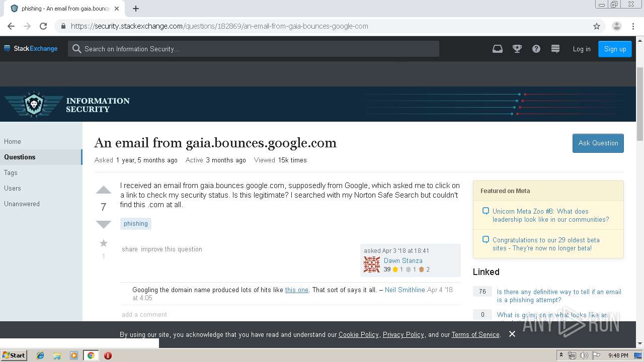The height and width of the screenshot is (362, 644).
Task: Open the Cookie Policy link
Action: [x=359, y=334]
